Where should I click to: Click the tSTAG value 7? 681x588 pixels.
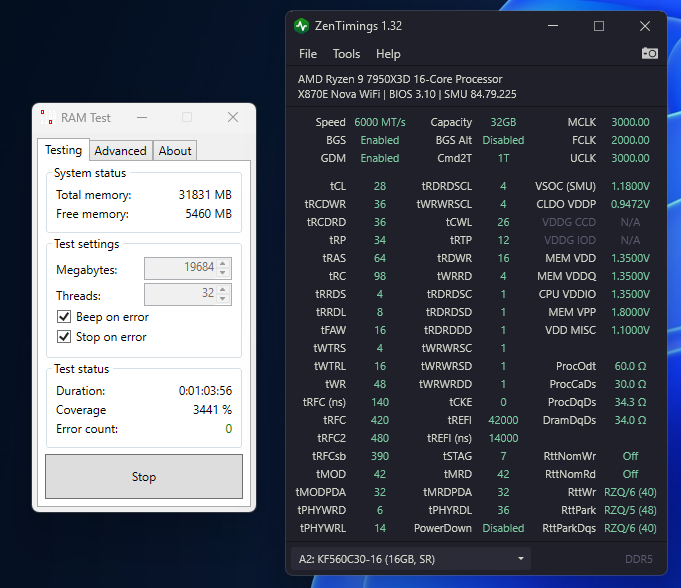(503, 456)
